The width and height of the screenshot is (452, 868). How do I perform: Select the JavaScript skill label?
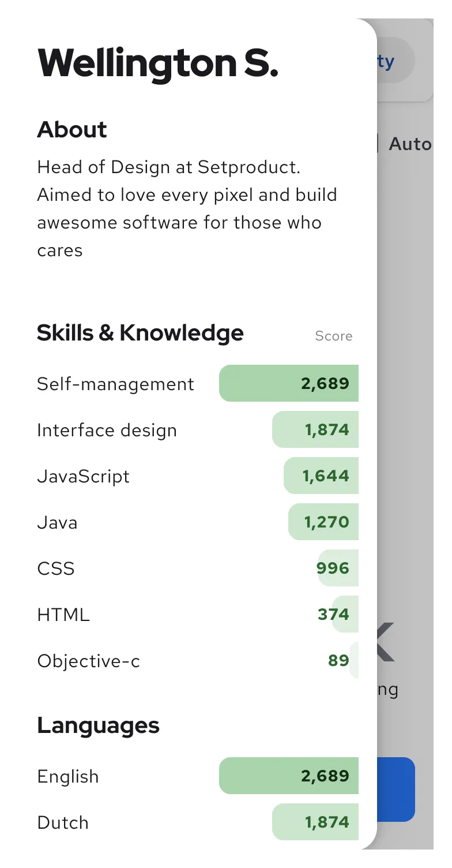[x=83, y=476]
